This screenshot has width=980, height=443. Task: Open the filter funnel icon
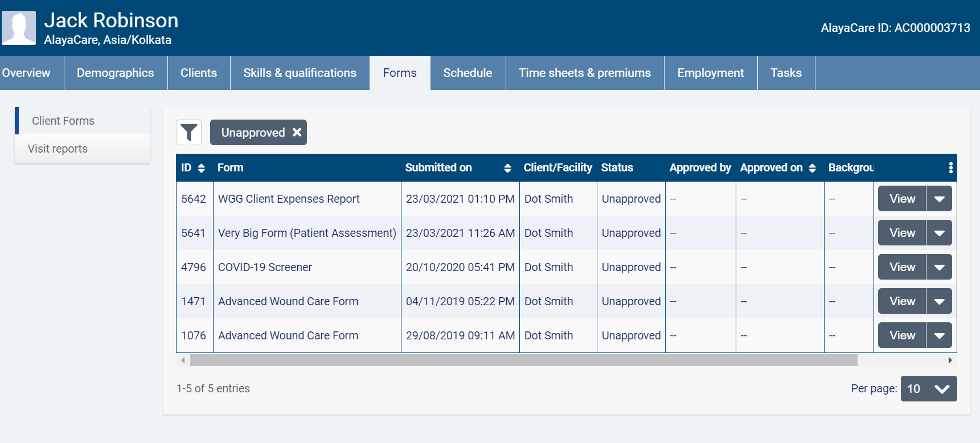tap(188, 133)
